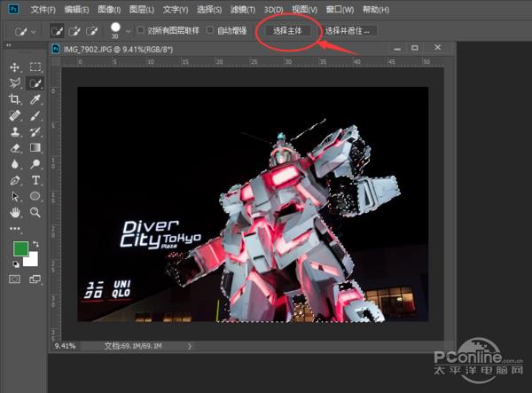532x393 pixels.
Task: Enable 自动增强 checkbox
Action: (x=210, y=30)
